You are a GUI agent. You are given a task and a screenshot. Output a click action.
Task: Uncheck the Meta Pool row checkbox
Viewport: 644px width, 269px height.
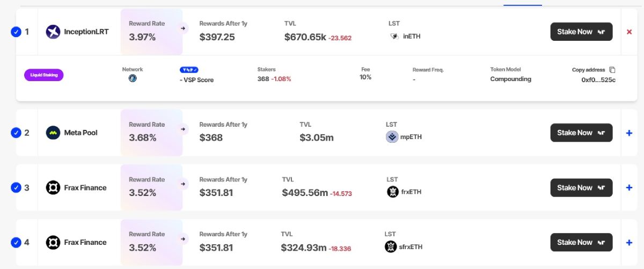(x=16, y=133)
